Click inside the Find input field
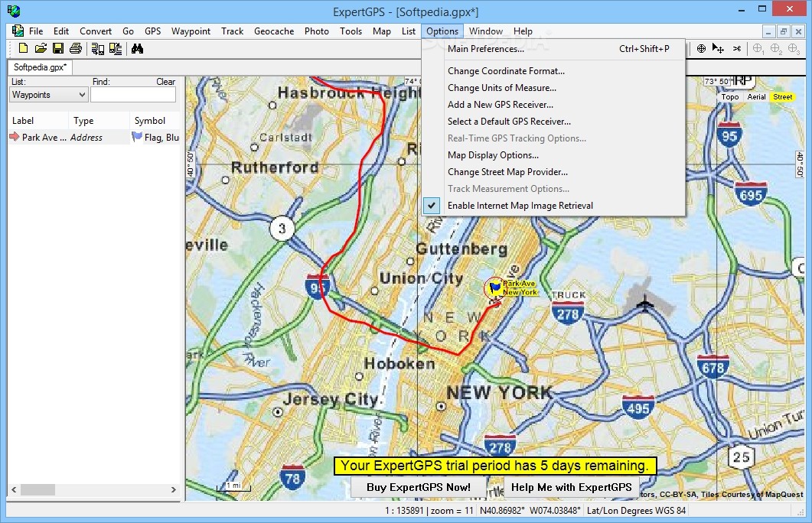 (x=133, y=95)
